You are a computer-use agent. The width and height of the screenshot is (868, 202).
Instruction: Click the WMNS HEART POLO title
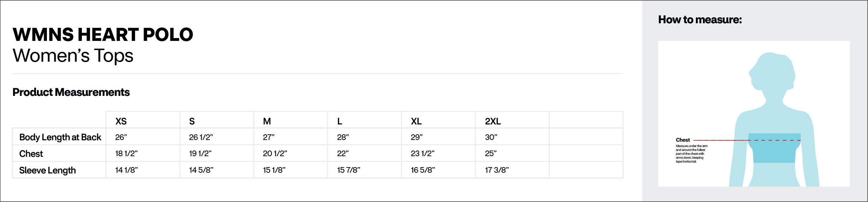pos(103,35)
